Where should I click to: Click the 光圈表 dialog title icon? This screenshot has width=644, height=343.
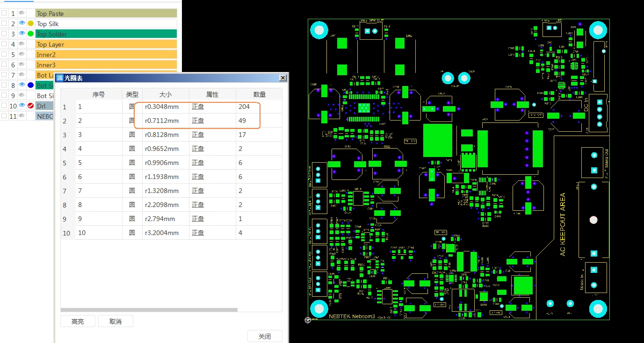coord(59,78)
